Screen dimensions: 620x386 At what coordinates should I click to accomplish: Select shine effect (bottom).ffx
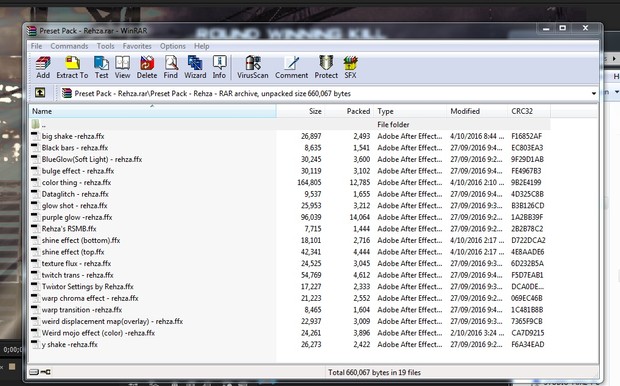pos(81,240)
